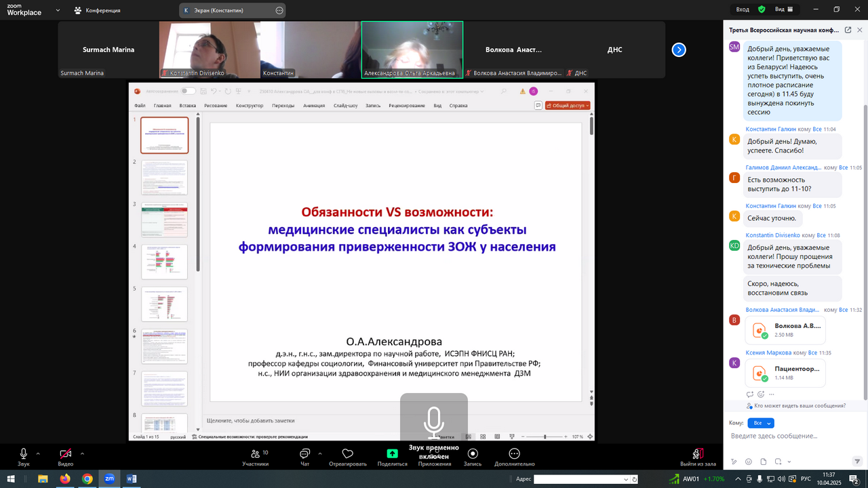
Task: Open Вставка tab in PowerPoint
Action: point(188,106)
